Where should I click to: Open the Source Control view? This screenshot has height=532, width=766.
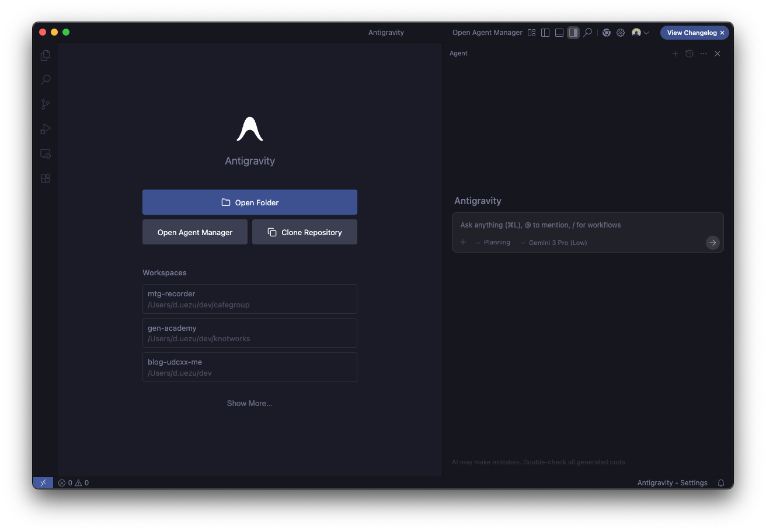point(46,104)
